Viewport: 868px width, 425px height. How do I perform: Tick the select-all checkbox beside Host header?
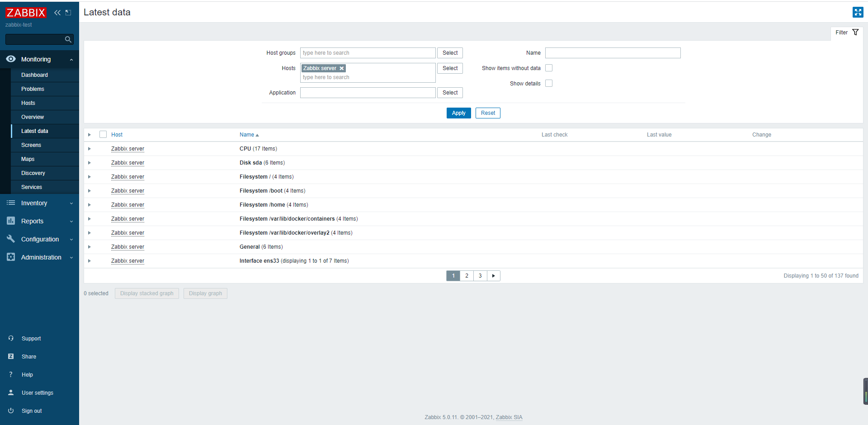(103, 134)
